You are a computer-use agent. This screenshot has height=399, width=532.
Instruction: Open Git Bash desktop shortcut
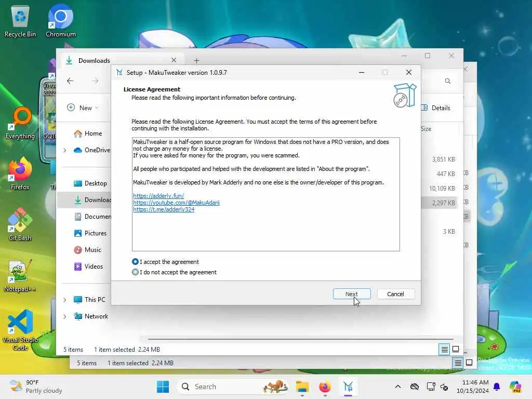coord(20,224)
